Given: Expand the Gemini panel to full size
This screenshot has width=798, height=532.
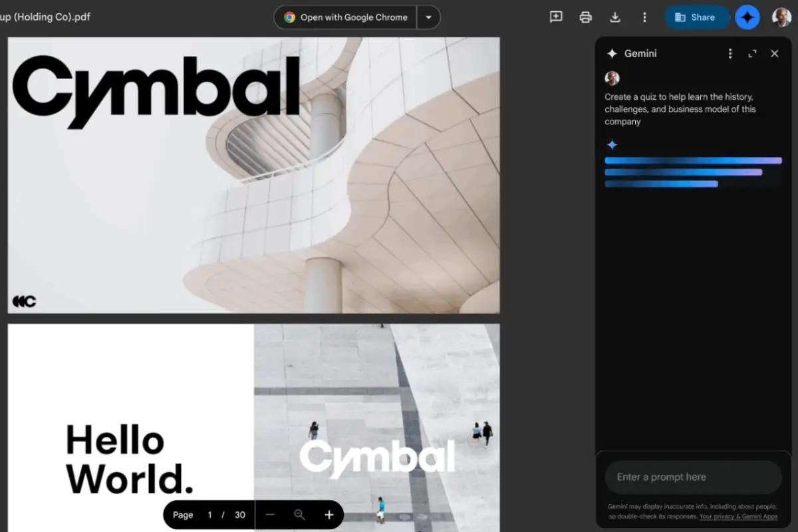Looking at the screenshot, I should 752,54.
